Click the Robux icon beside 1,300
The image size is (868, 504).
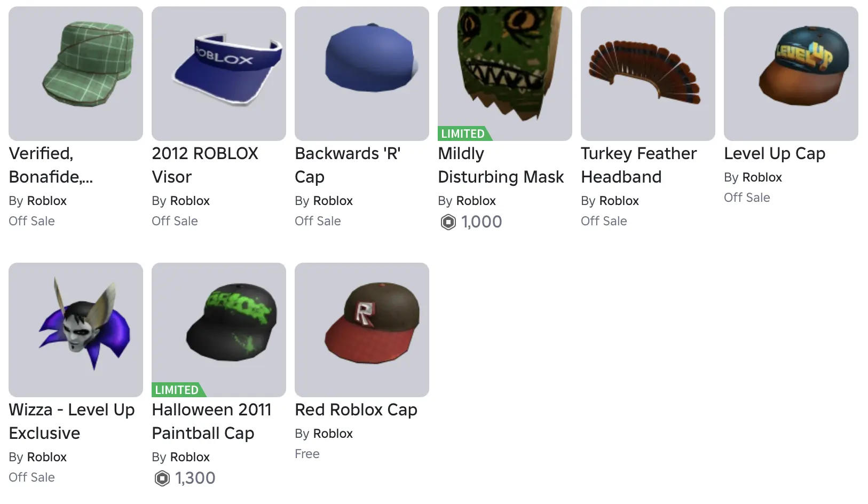[162, 478]
